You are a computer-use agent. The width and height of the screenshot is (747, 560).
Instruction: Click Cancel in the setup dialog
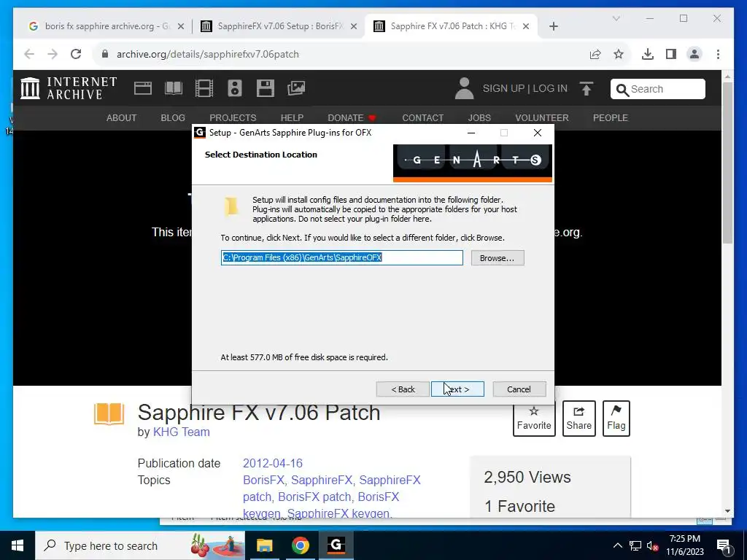[519, 389]
